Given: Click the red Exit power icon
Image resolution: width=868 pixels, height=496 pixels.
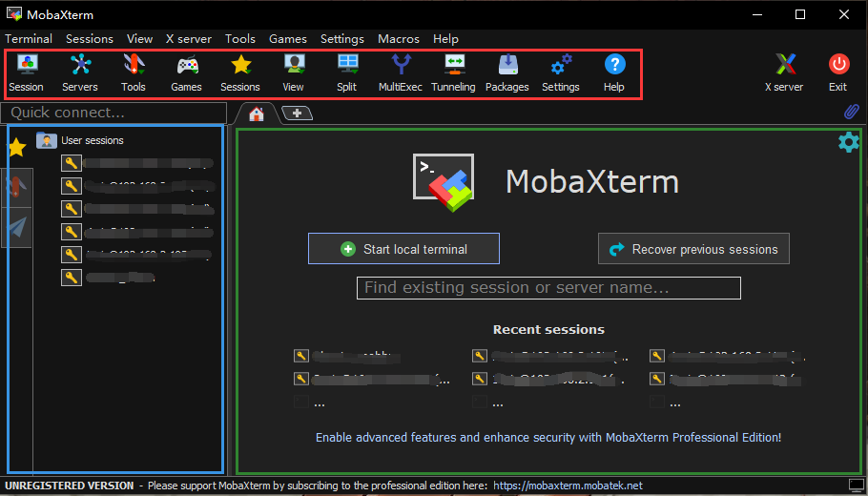Looking at the screenshot, I should 838,73.
